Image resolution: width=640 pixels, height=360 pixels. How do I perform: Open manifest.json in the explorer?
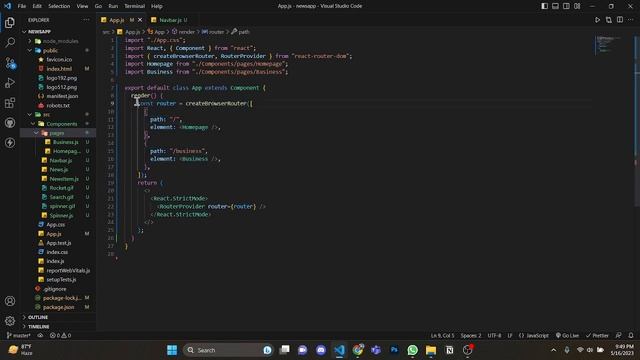click(62, 96)
